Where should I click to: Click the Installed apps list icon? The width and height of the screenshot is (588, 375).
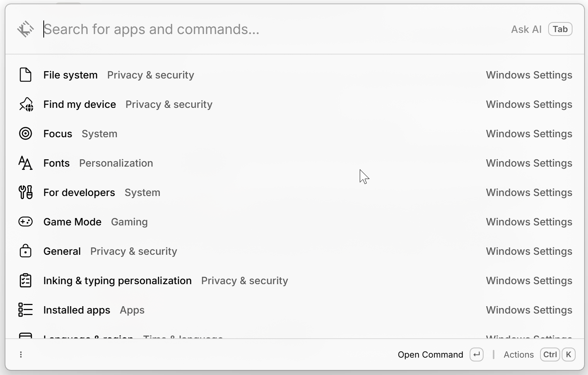point(26,310)
